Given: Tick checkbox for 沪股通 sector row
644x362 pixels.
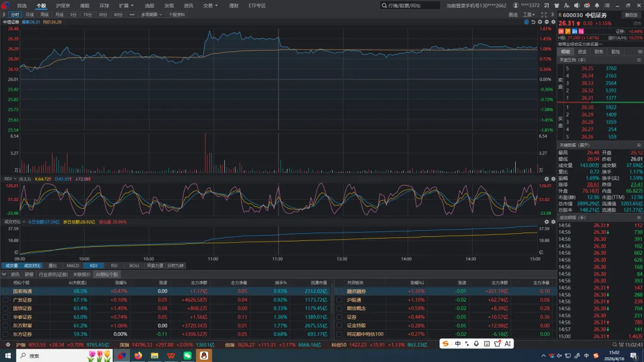Looking at the screenshot, I should 339,299.
